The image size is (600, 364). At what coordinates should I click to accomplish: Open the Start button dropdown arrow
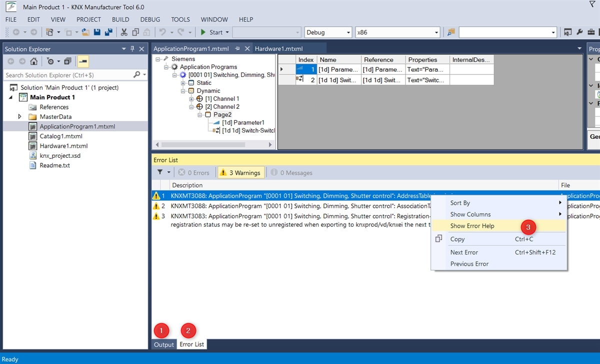[227, 32]
